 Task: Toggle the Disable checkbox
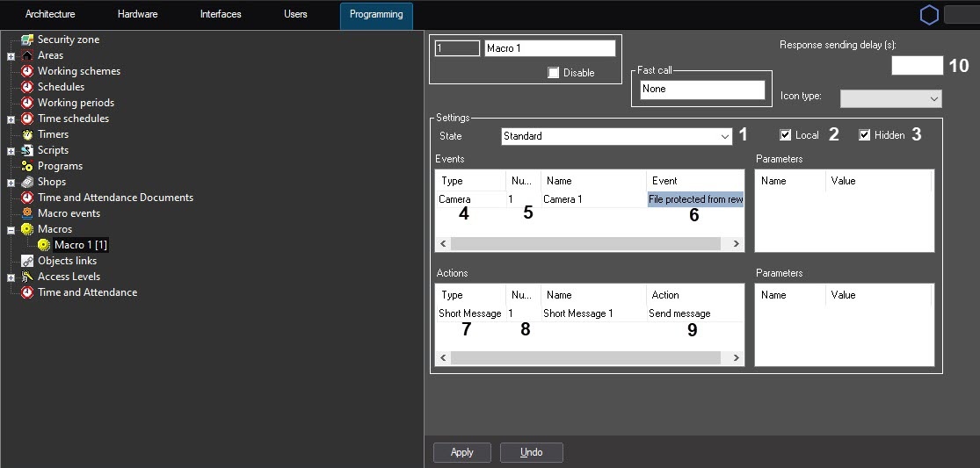point(553,73)
